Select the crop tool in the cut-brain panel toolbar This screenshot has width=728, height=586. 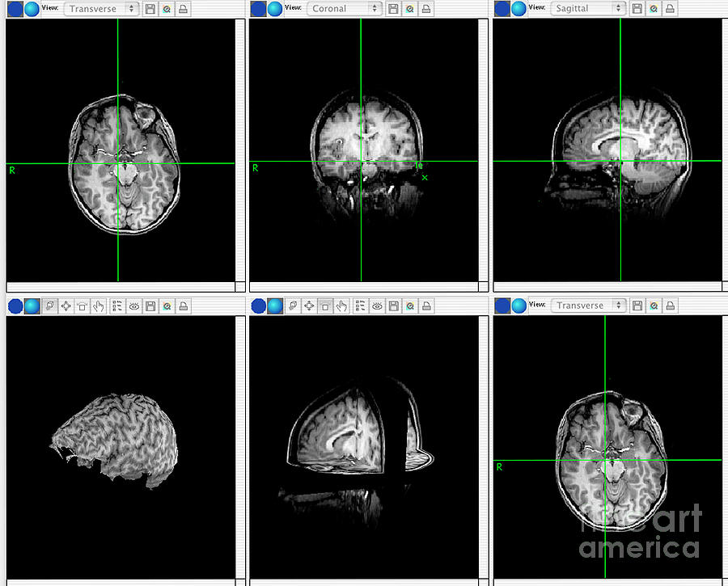pyautogui.click(x=325, y=306)
